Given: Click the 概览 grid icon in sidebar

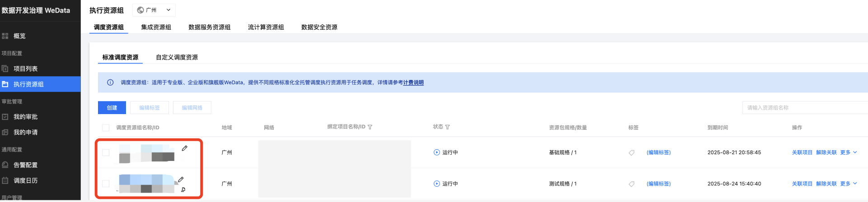Looking at the screenshot, I should coord(5,36).
